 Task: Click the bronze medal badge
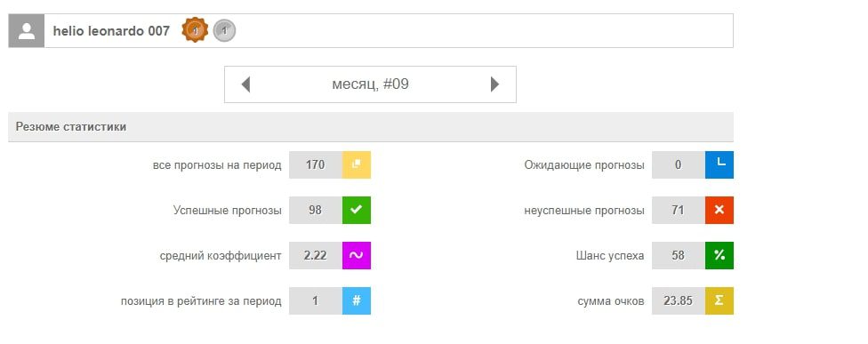(x=195, y=30)
